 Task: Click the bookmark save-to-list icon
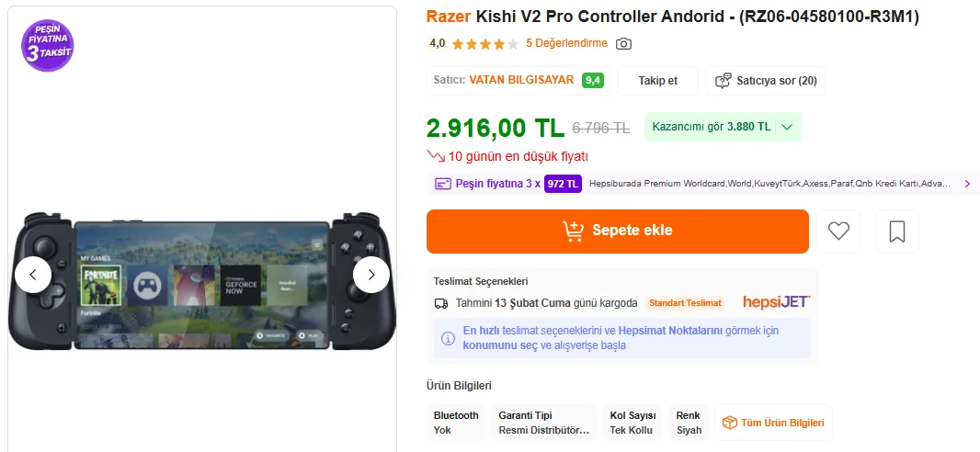point(897,232)
